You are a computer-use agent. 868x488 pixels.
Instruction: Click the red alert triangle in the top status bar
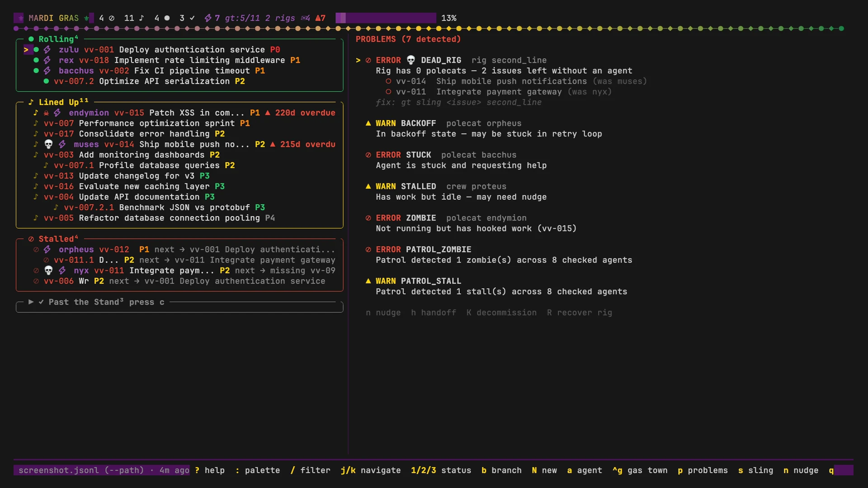(x=318, y=18)
